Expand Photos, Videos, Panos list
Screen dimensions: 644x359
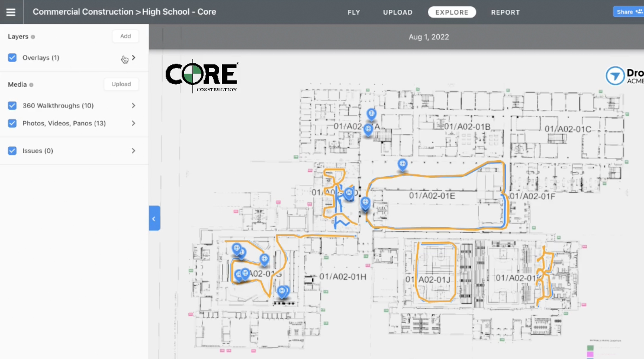click(x=133, y=123)
